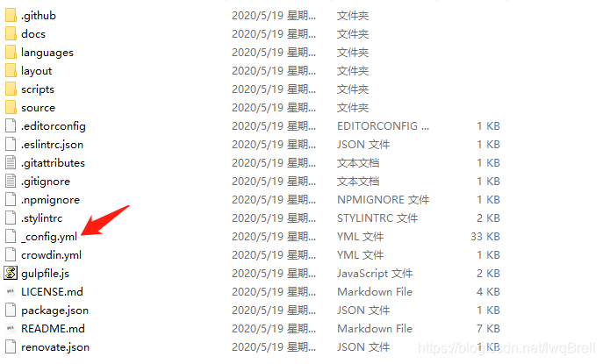Select the .stylintrc file name
The width and height of the screenshot is (603, 364).
click(41, 218)
